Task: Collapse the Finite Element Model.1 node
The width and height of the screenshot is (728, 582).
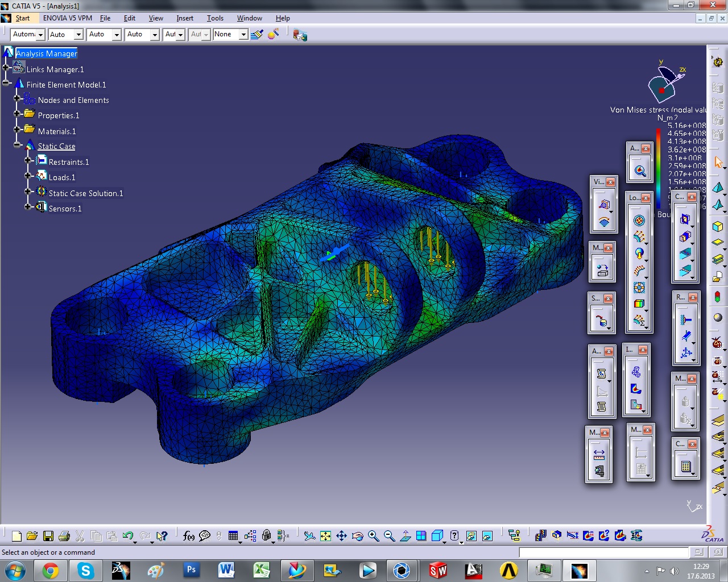Action: point(6,83)
